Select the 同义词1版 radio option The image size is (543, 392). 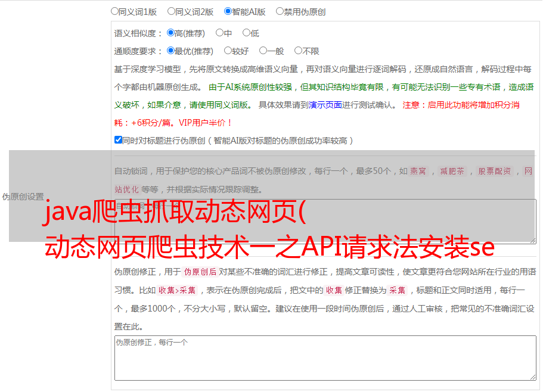tap(115, 11)
